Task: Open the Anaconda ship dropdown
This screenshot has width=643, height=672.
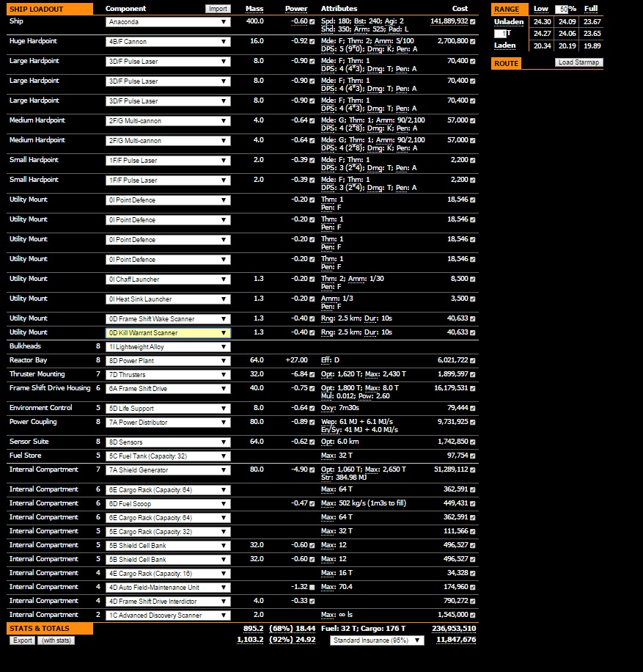Action: pyautogui.click(x=168, y=22)
